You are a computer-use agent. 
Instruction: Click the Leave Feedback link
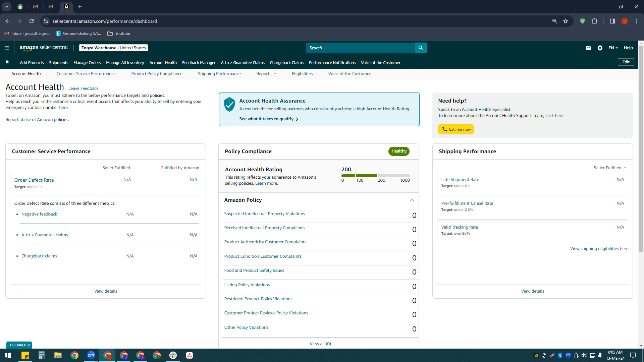point(83,88)
